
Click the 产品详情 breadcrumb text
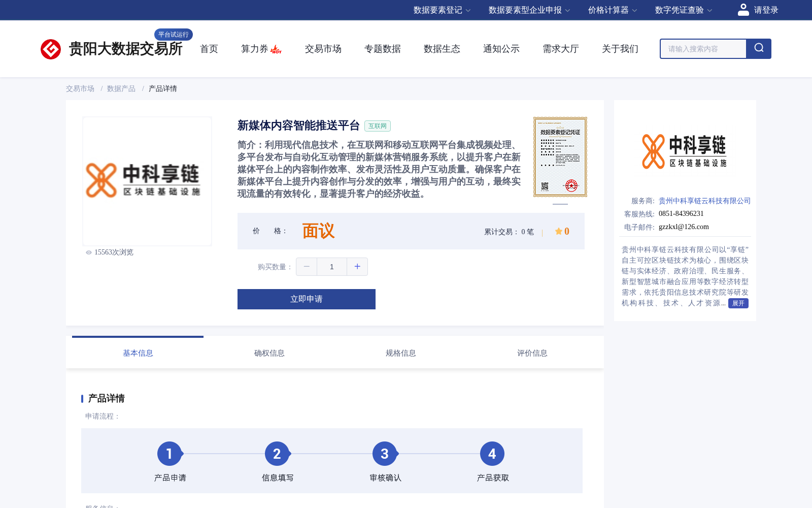(x=163, y=88)
